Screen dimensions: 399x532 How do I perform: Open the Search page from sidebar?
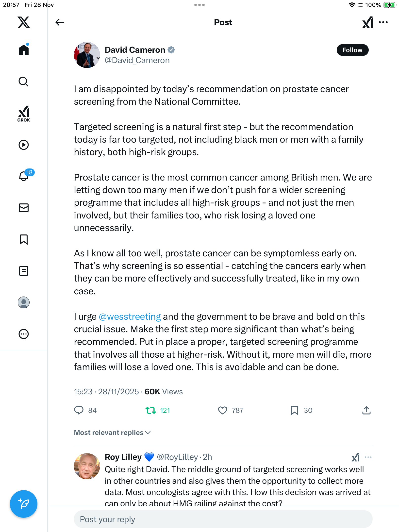(24, 82)
